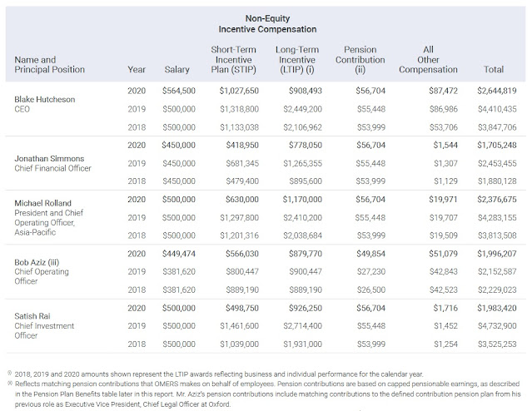Select Jonathan Simmons Chief Financial Officer entry

click(x=52, y=163)
